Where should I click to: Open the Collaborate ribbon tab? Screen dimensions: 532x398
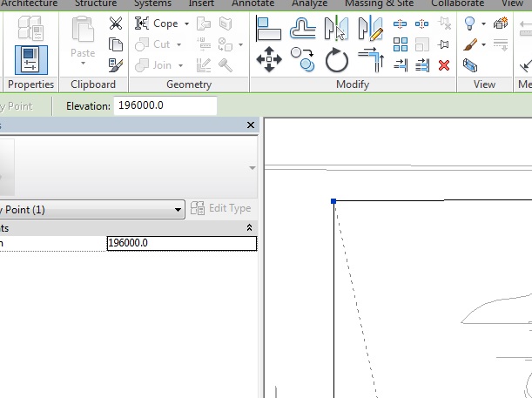coord(458,3)
